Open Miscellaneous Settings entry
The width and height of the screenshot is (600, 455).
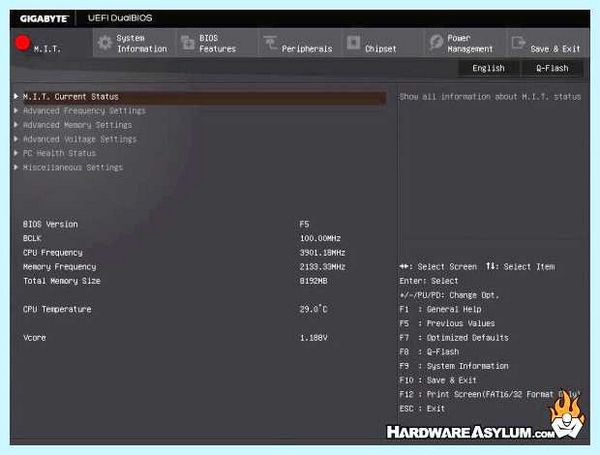[x=73, y=168]
